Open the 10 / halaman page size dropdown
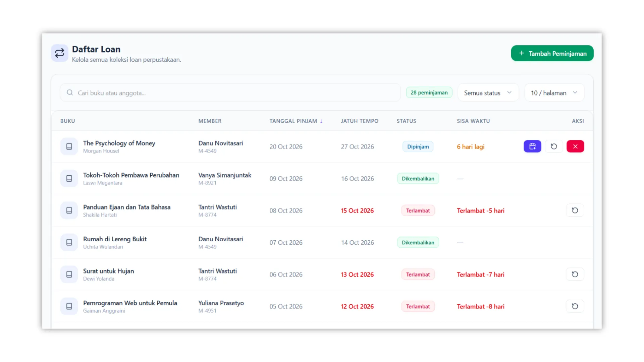The width and height of the screenshot is (644, 362). pyautogui.click(x=554, y=93)
